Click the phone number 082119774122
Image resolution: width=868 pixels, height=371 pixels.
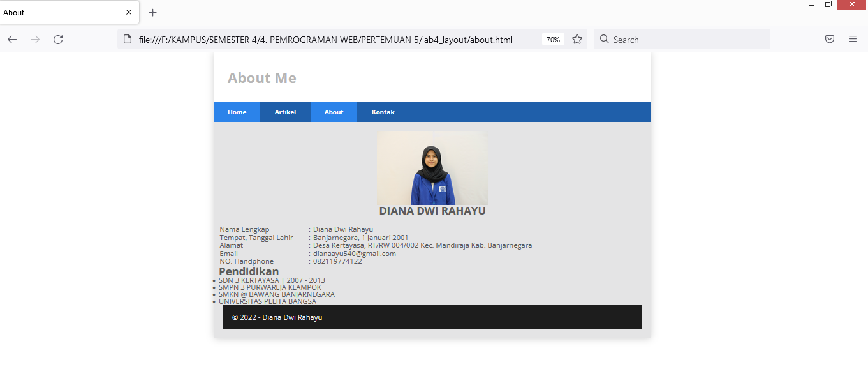(337, 261)
